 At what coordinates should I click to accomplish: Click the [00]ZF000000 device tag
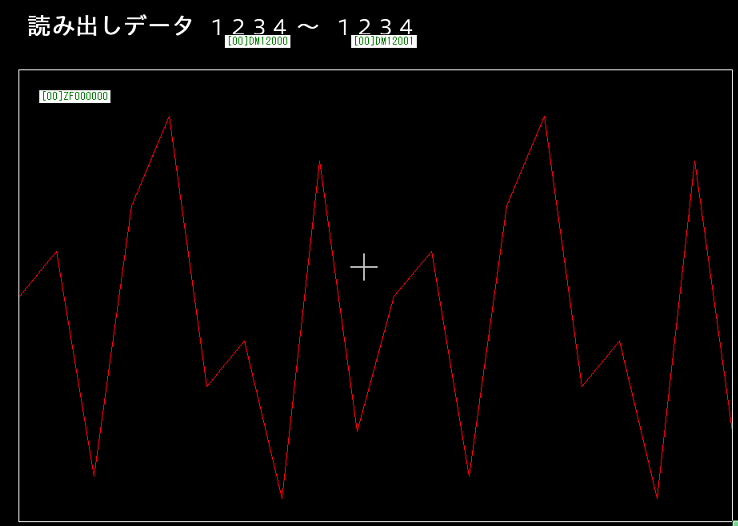click(75, 96)
